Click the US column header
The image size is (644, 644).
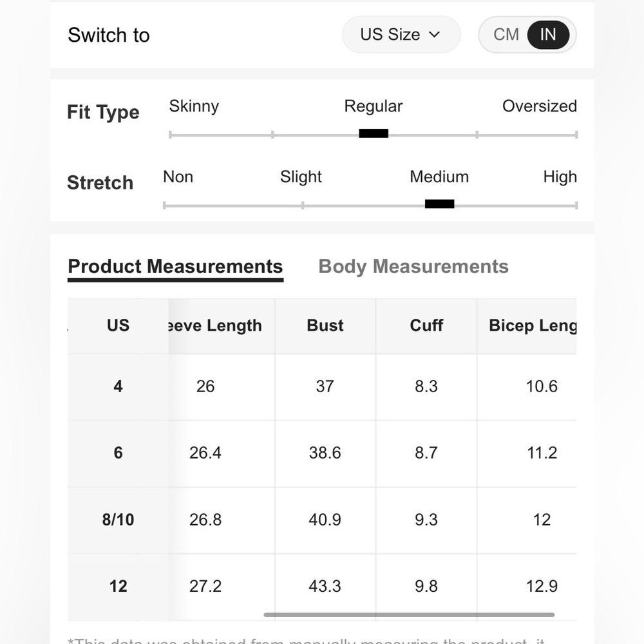(118, 325)
